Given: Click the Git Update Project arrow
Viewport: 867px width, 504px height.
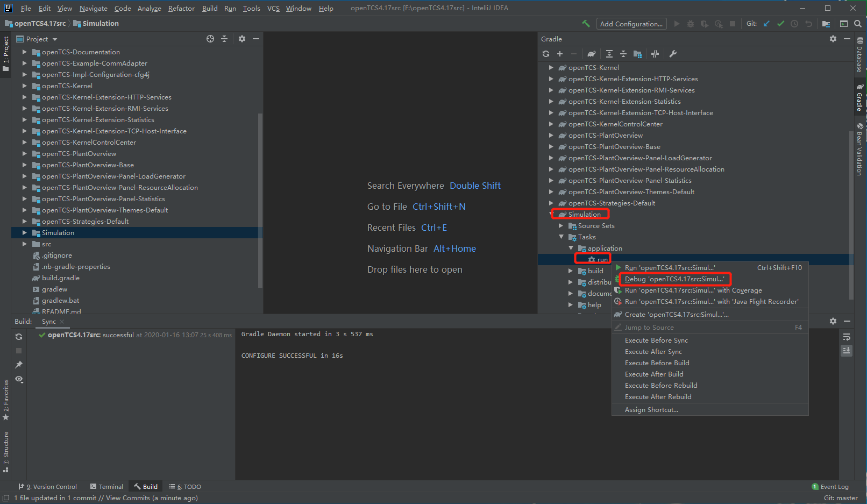Looking at the screenshot, I should 766,24.
